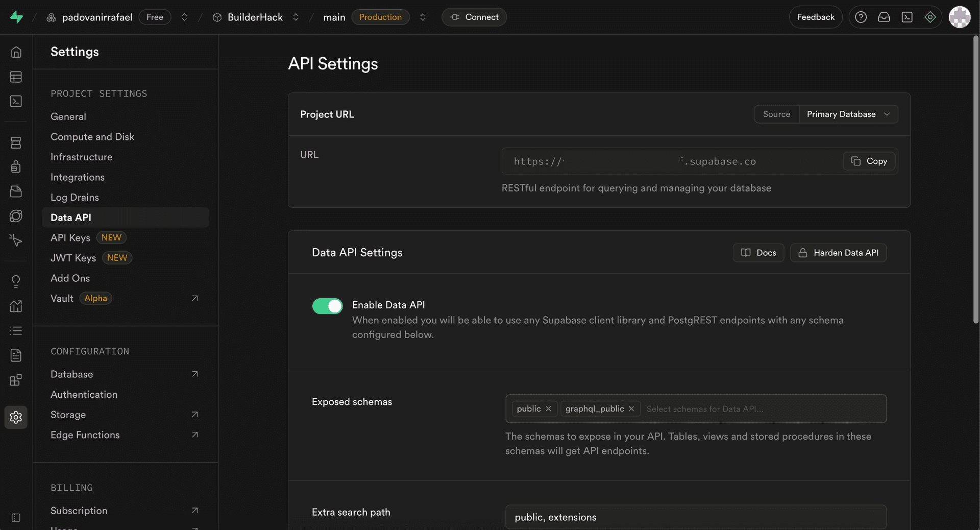Disable the Enable Data API toggle
Viewport: 980px width, 530px height.
pyautogui.click(x=327, y=306)
